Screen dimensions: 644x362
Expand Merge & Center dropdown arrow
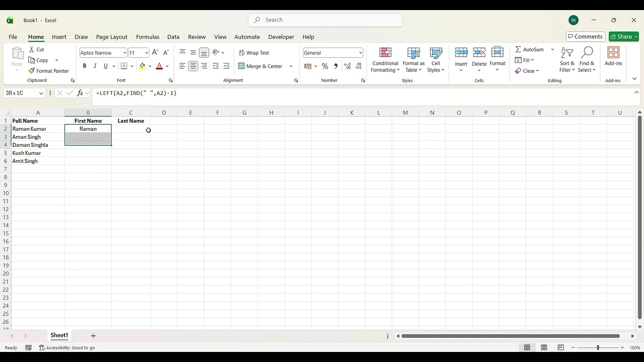[291, 66]
